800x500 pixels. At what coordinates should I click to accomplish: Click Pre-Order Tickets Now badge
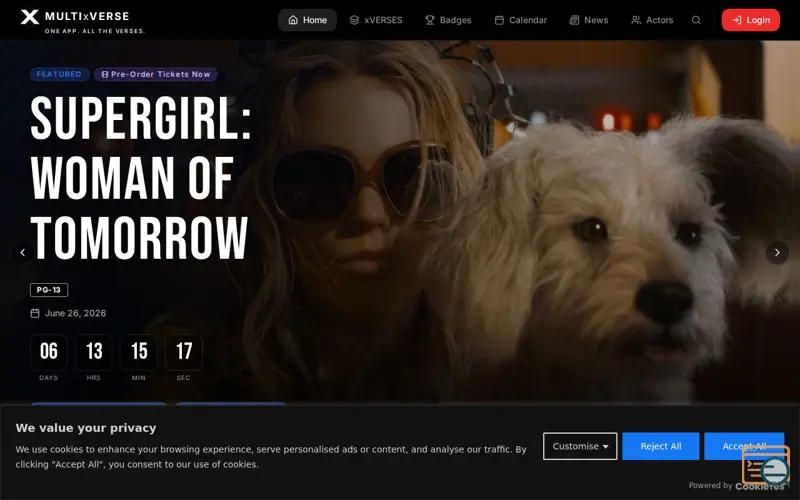click(x=156, y=74)
